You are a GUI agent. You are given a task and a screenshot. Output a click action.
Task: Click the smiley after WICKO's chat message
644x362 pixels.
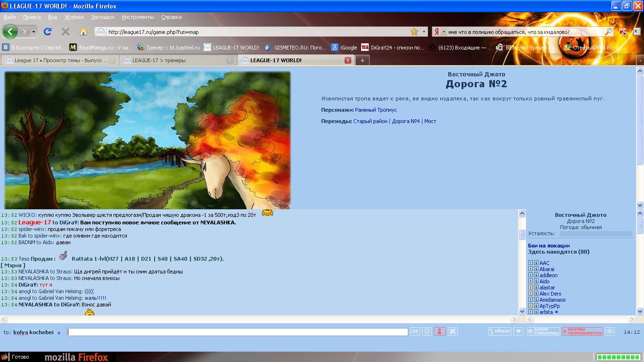[267, 213]
